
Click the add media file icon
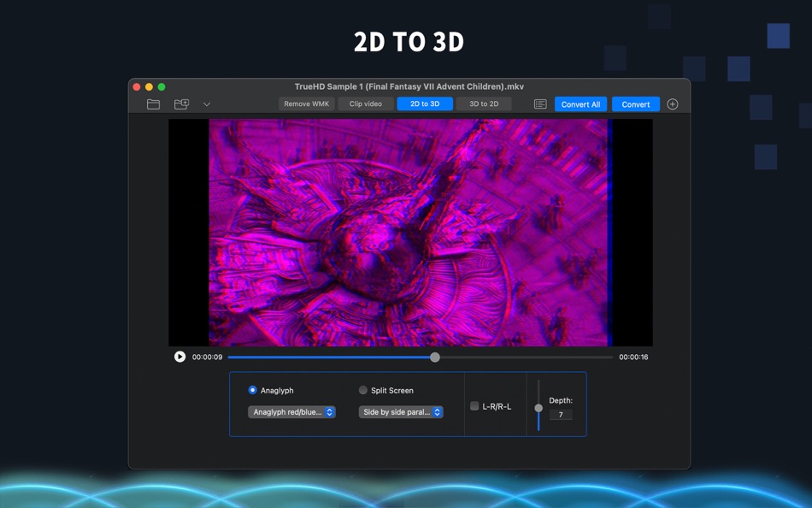coord(182,104)
